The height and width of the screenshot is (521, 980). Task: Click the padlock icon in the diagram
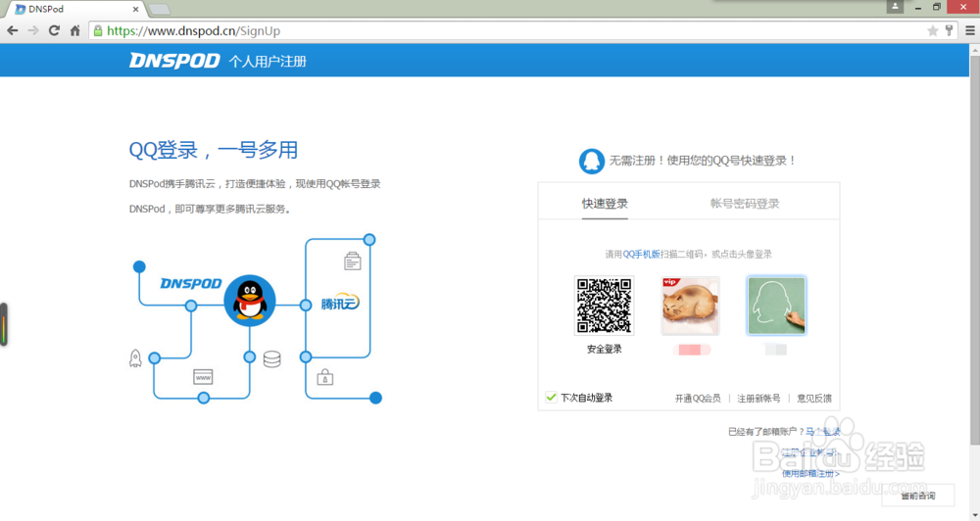click(325, 377)
